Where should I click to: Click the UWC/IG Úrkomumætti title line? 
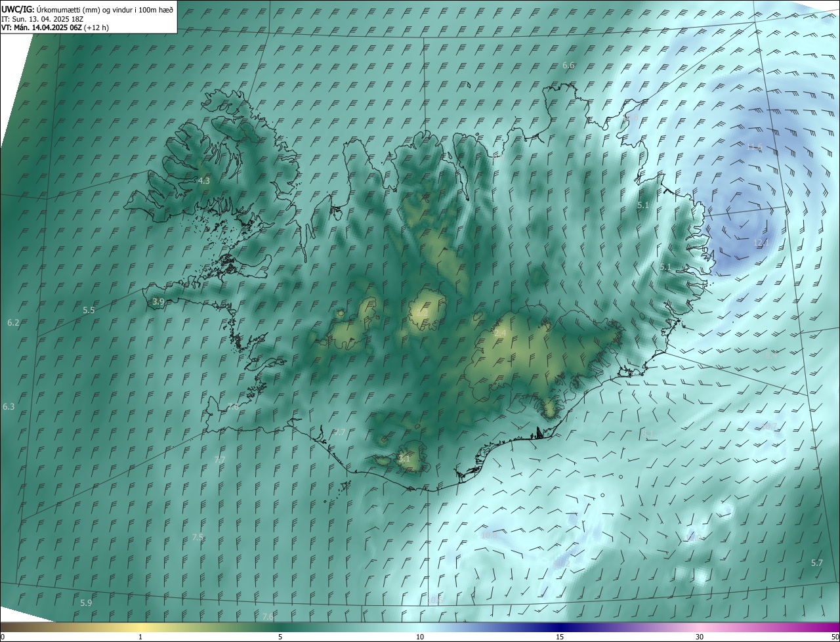click(87, 9)
